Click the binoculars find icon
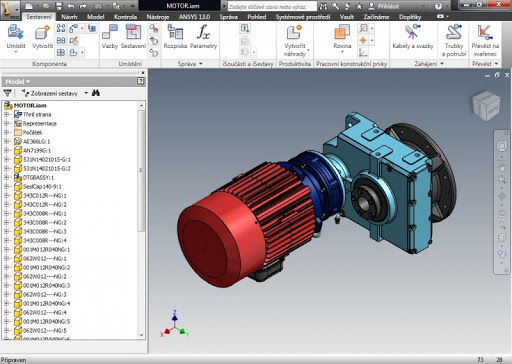Viewport: 512px width, 364px height. (x=96, y=93)
